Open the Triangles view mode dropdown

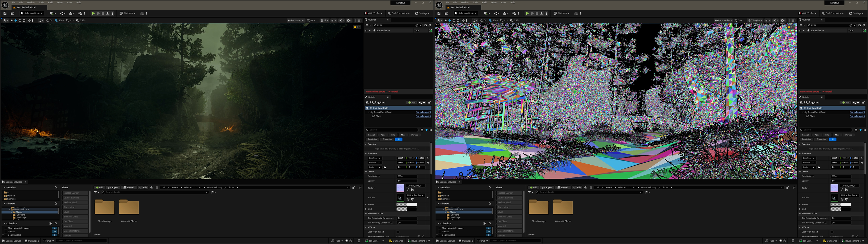(755, 20)
